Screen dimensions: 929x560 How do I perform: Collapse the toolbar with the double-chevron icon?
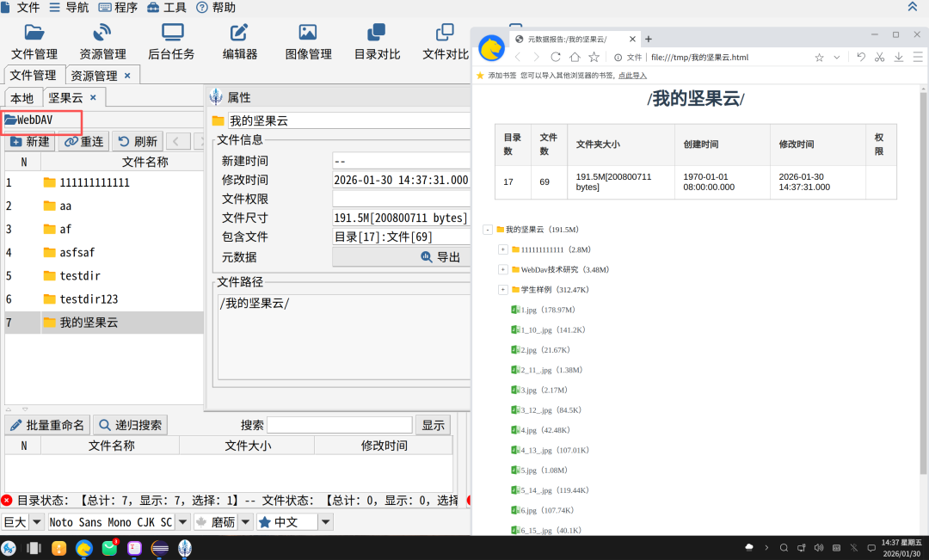(x=913, y=7)
